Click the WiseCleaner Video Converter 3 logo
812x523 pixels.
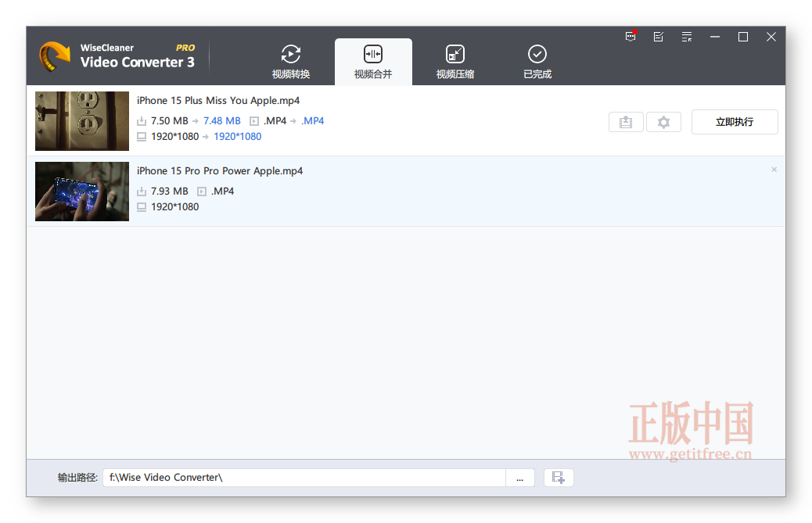pos(117,56)
